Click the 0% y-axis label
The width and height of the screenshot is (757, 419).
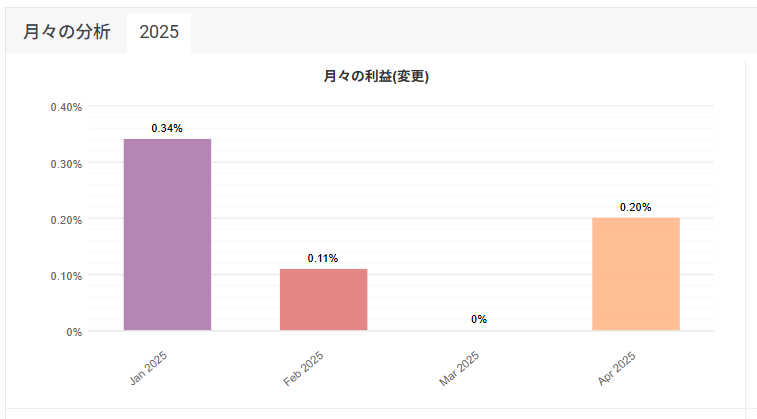74,332
